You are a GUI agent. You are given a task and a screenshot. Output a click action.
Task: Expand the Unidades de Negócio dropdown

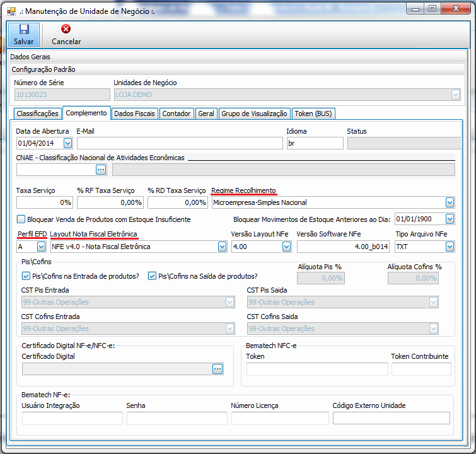click(455, 95)
